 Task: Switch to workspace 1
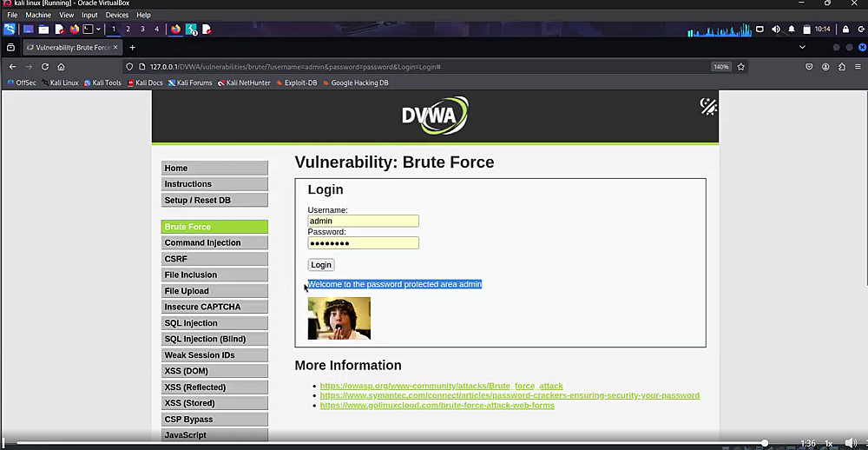tap(114, 30)
